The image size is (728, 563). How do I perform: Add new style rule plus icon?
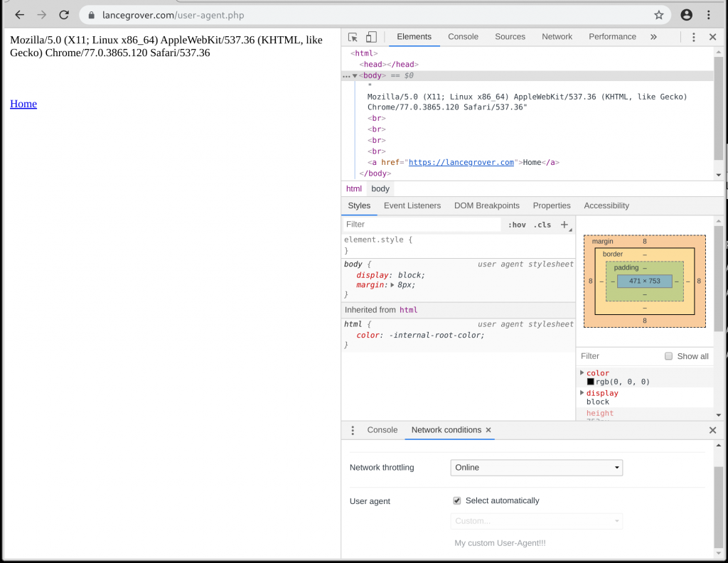tap(564, 225)
